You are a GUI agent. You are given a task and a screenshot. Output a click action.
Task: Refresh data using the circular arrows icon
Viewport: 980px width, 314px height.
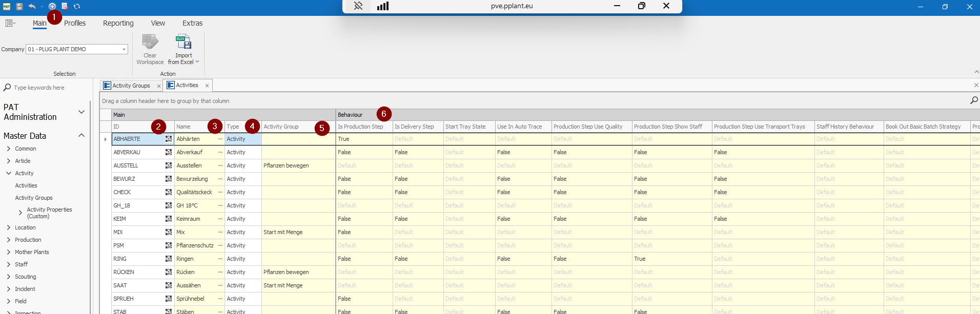(x=77, y=7)
